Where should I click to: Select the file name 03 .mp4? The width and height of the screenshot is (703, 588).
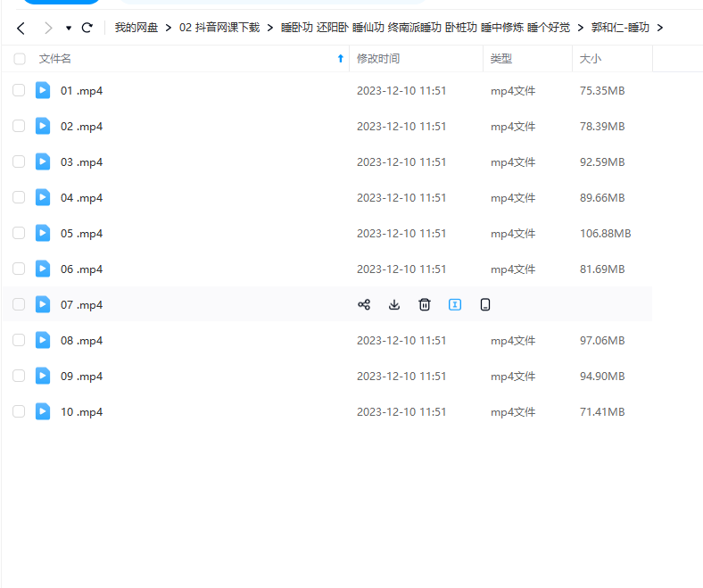click(81, 162)
